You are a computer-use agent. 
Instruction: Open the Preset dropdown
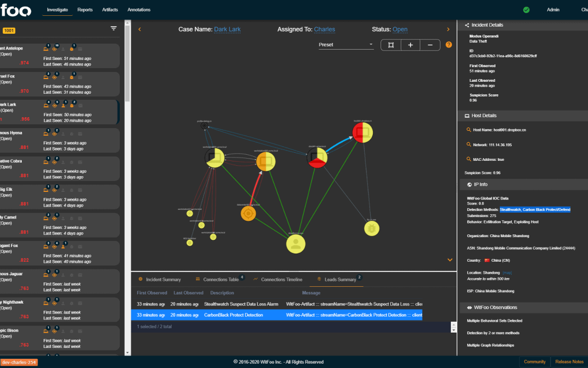tap(345, 45)
